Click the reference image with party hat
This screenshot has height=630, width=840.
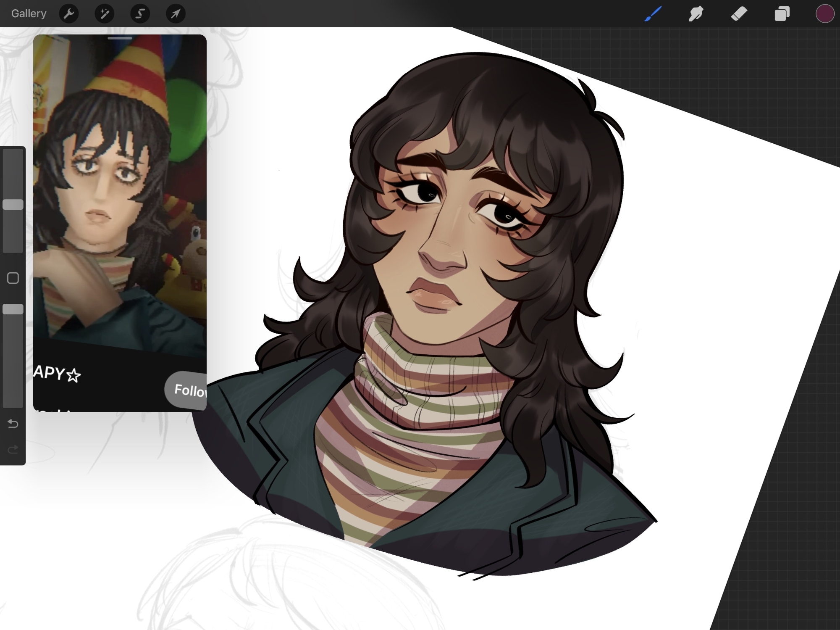click(x=120, y=189)
